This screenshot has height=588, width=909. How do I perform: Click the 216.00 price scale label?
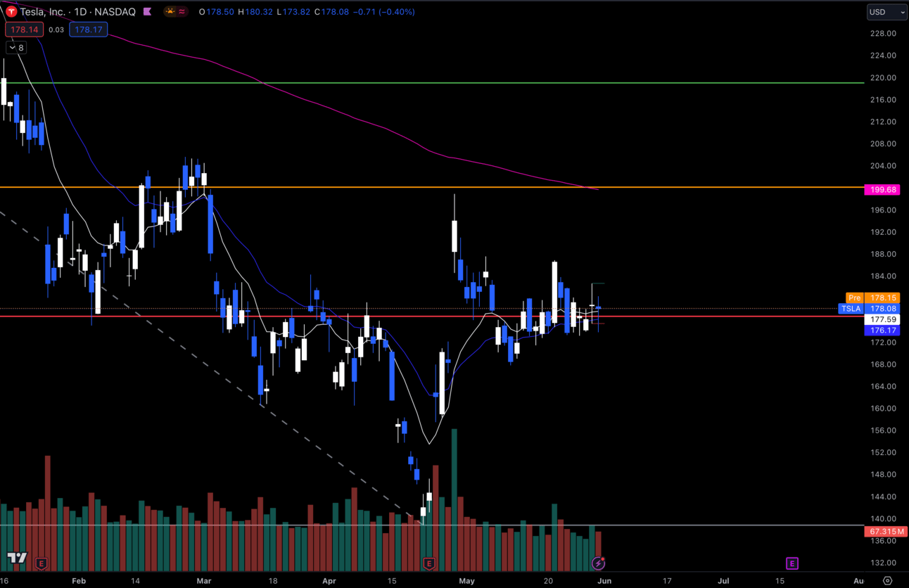pyautogui.click(x=882, y=100)
